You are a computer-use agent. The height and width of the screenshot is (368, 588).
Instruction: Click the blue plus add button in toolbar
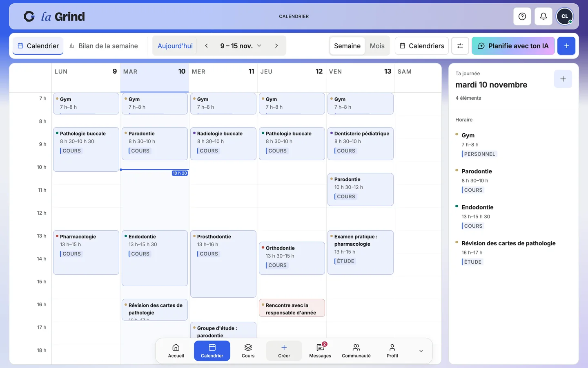566,46
